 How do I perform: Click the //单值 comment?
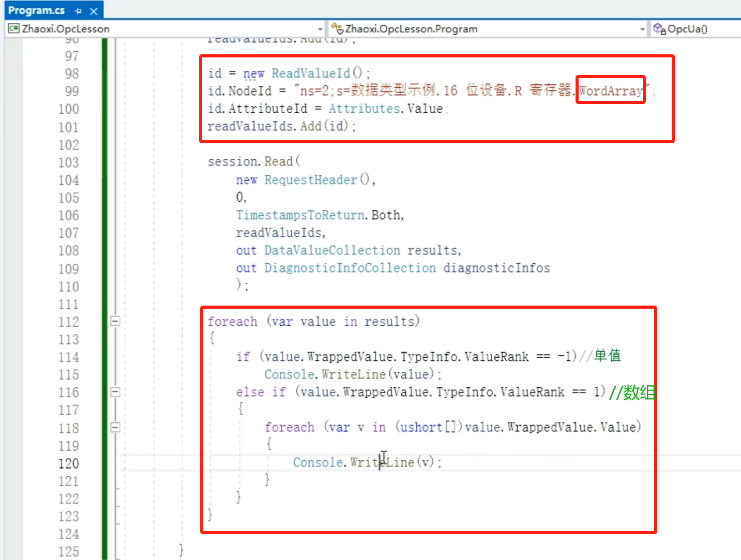click(x=600, y=356)
